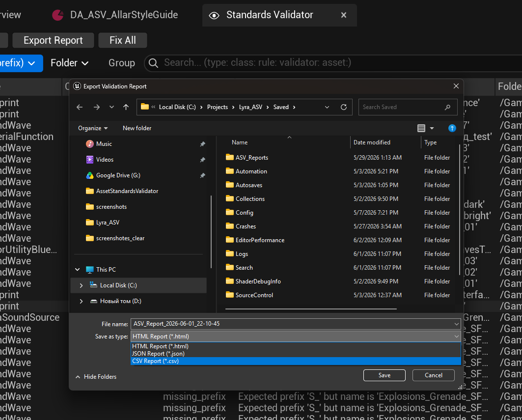Click the Group button in validator toolbar

pyautogui.click(x=121, y=63)
